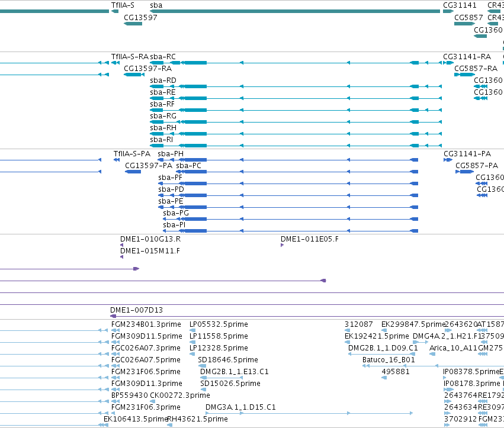The width and height of the screenshot is (504, 428).
Task: Click the FGM231F06.3prime EST label
Action: (x=146, y=407)
